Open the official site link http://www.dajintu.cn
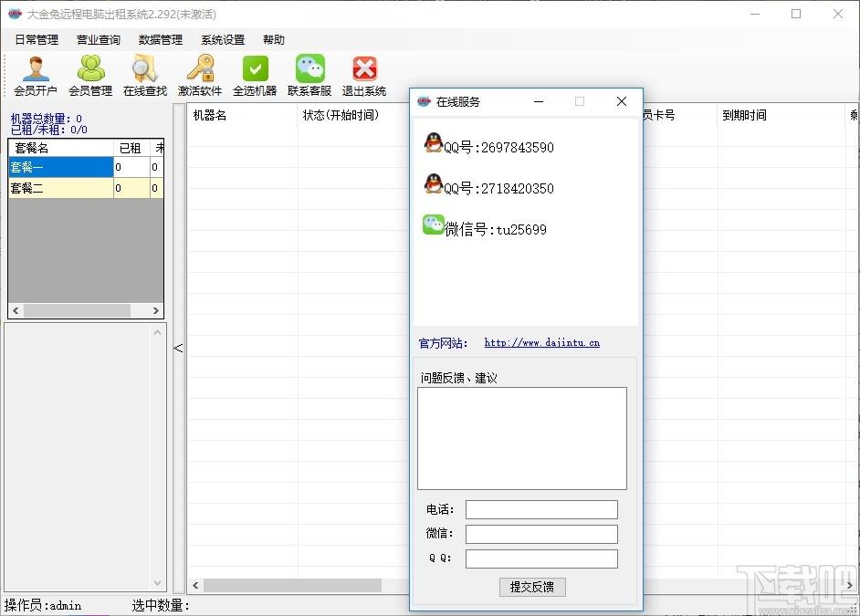Image resolution: width=860 pixels, height=616 pixels. [x=542, y=342]
